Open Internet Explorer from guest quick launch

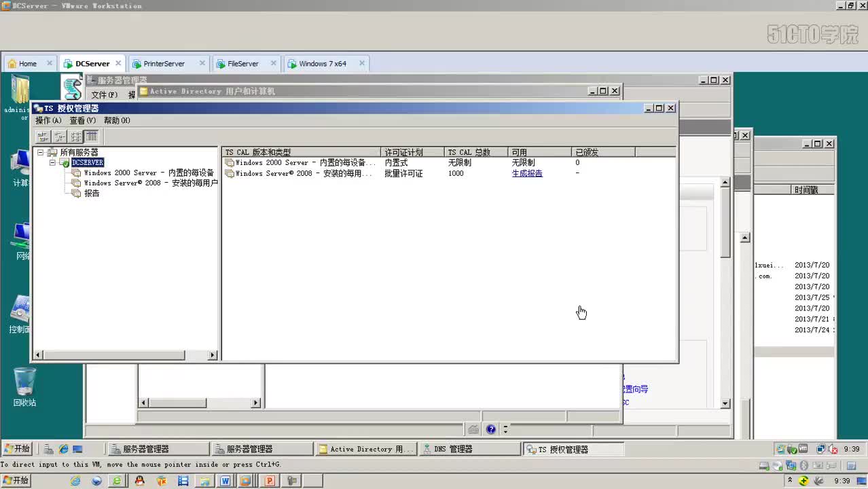[x=64, y=449]
